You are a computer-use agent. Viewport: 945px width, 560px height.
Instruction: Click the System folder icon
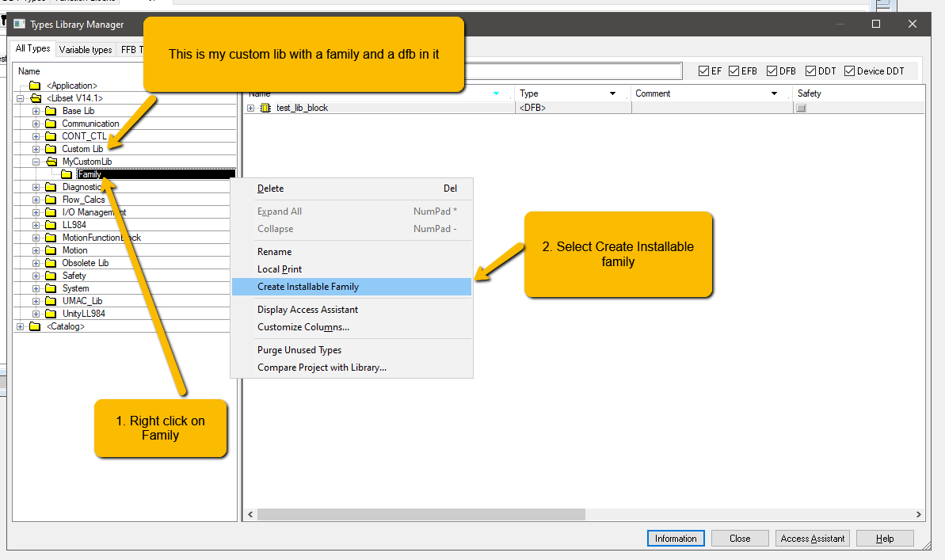click(x=51, y=288)
